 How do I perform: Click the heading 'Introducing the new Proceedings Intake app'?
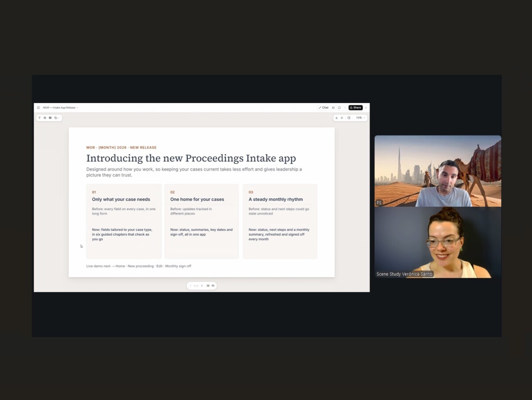pos(191,158)
